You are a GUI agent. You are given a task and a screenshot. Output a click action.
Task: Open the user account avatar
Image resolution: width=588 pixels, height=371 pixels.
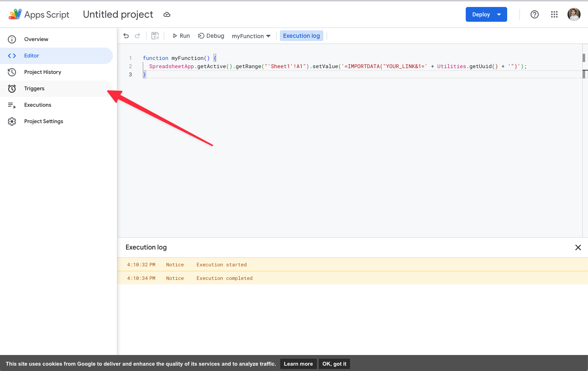[574, 14]
